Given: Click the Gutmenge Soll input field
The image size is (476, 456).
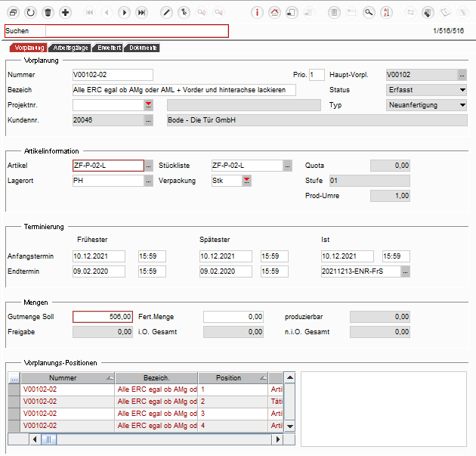Looking at the screenshot, I should tap(103, 317).
